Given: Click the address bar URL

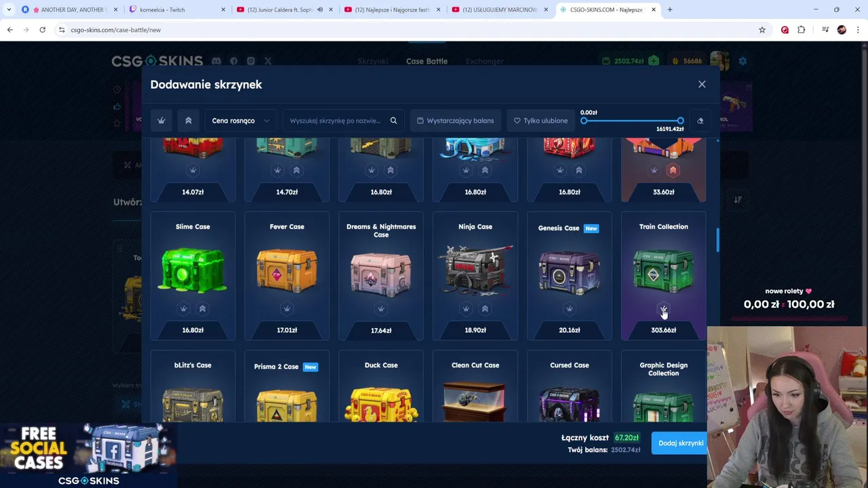Looking at the screenshot, I should click(116, 30).
